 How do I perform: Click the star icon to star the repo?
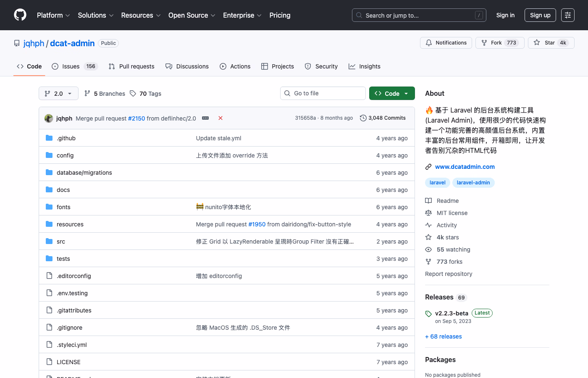[x=537, y=42]
